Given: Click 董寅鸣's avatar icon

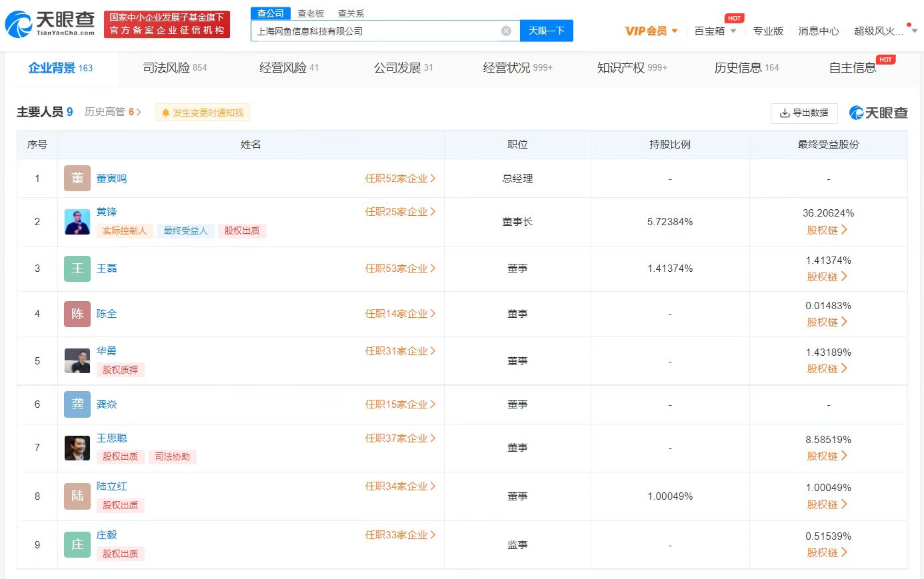Looking at the screenshot, I should [x=77, y=179].
